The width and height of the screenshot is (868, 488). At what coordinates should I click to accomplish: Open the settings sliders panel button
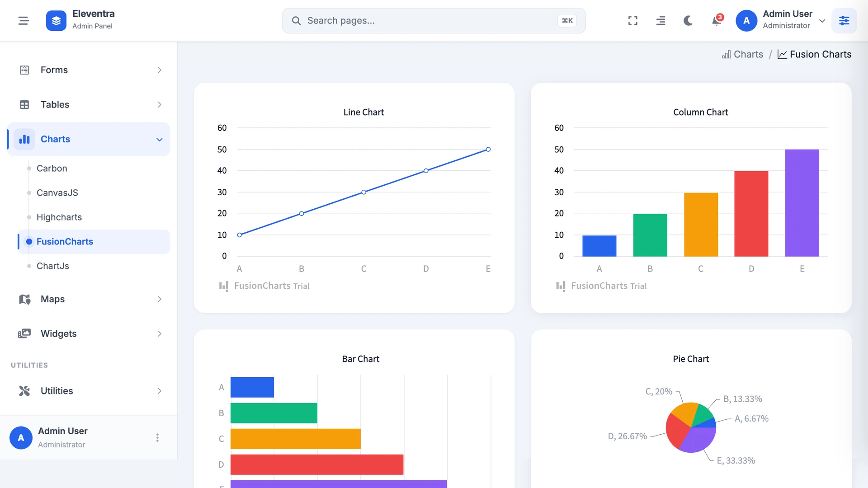click(x=844, y=20)
